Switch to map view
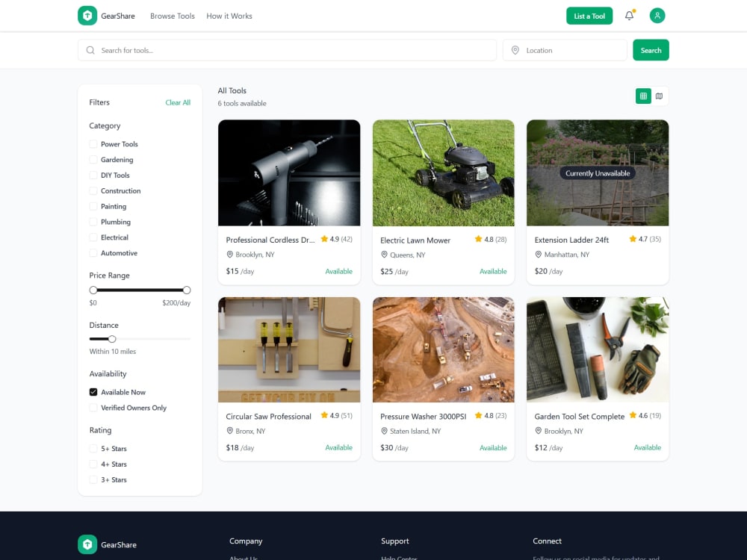The width and height of the screenshot is (747, 560). 659,96
